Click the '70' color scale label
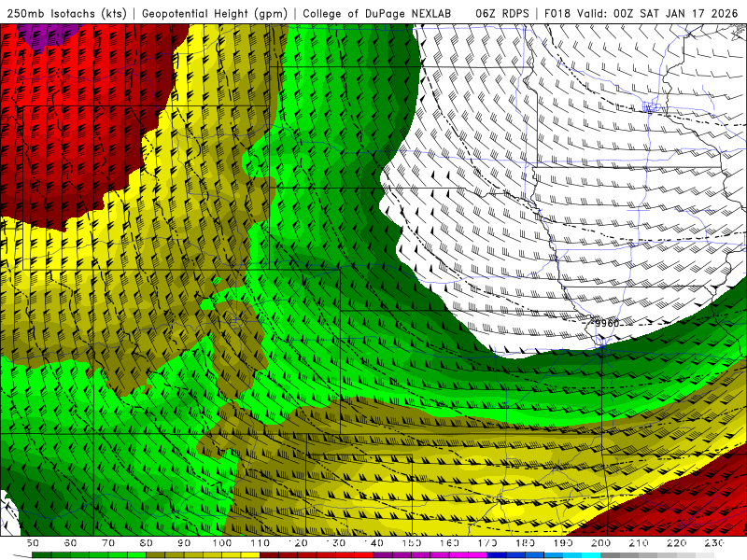Image resolution: width=747 pixels, height=560 pixels. tap(108, 543)
